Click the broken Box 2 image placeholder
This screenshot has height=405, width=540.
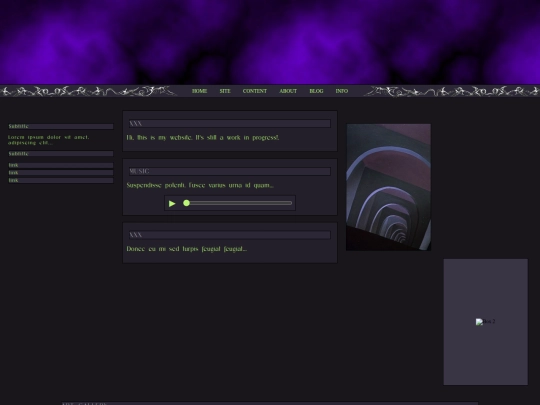pos(485,322)
